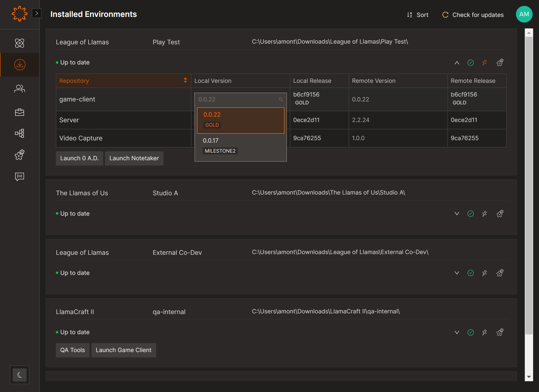Open the AM user avatar menu
The height and width of the screenshot is (392, 539).
click(524, 14)
